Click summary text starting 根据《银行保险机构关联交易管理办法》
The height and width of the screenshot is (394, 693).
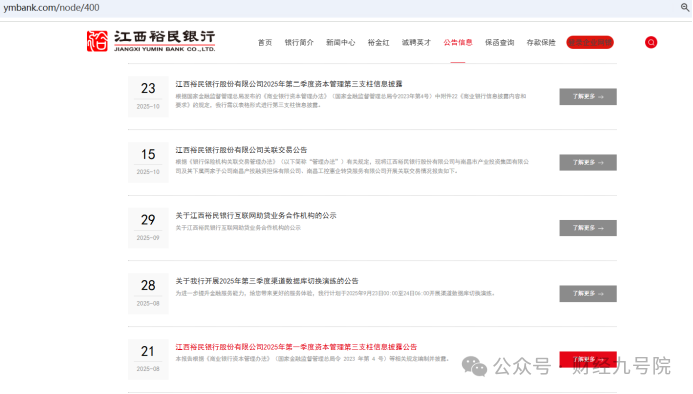352,166
